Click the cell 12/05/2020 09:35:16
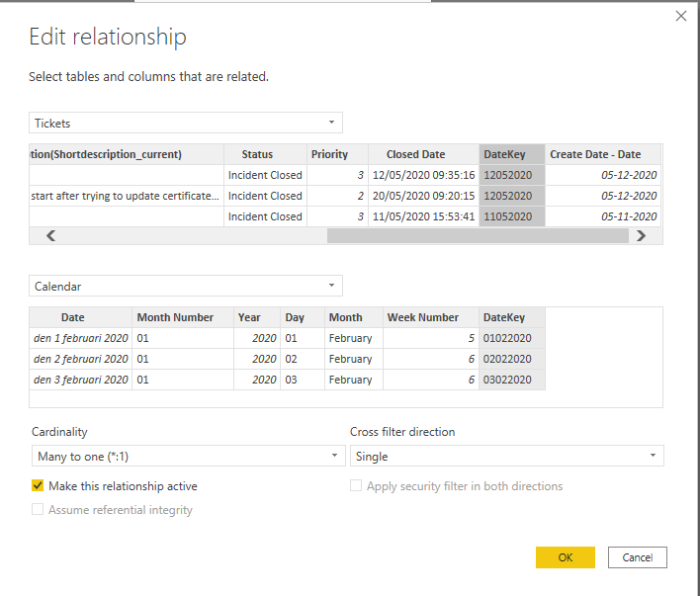Viewport: 700px width, 596px height. pyautogui.click(x=424, y=175)
